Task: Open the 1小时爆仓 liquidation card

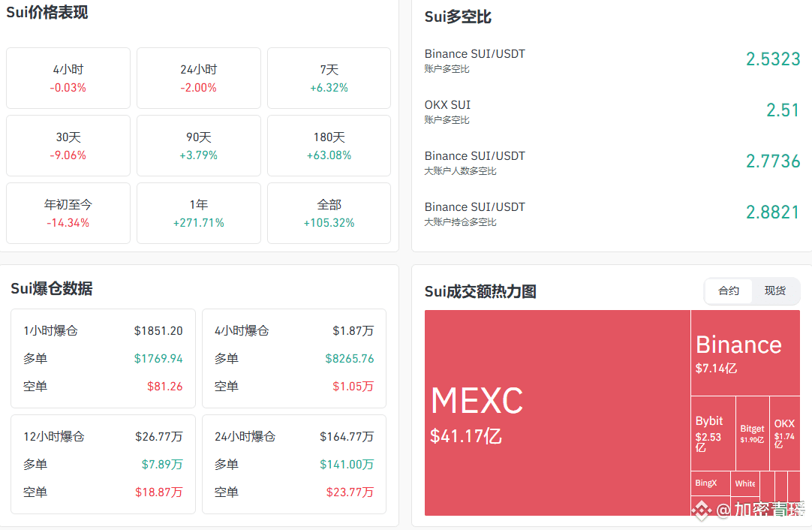Action: click(103, 358)
